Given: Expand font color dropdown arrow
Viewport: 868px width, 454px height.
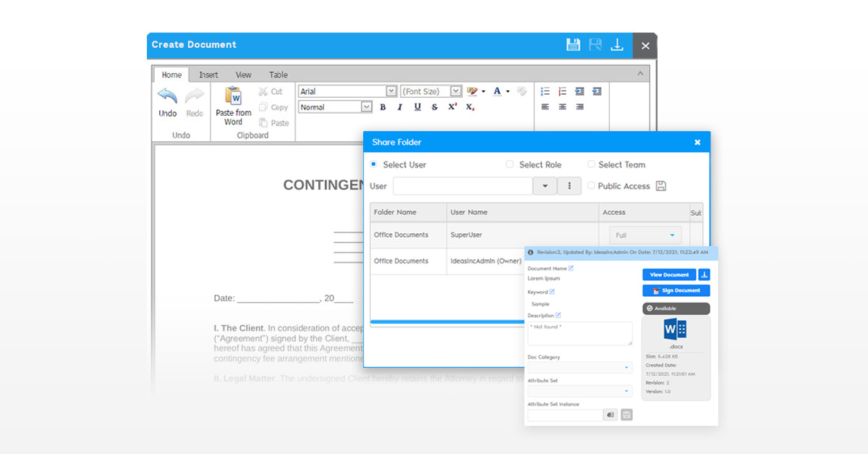Looking at the screenshot, I should point(508,91).
